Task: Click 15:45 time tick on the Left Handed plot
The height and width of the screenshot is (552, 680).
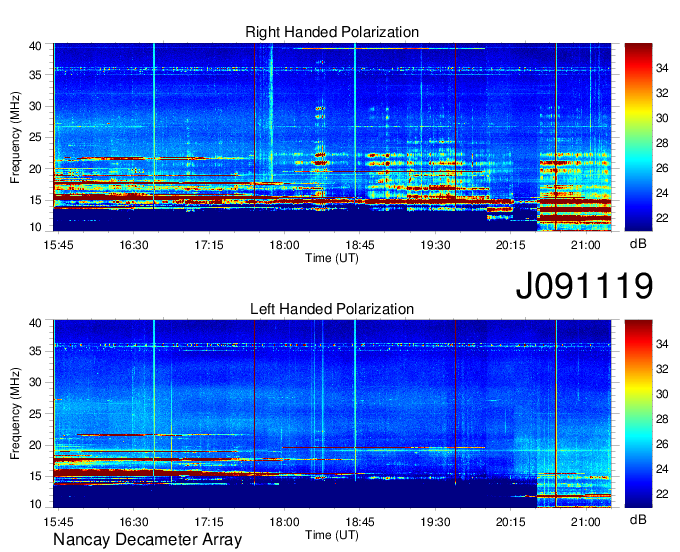Action: click(x=59, y=522)
